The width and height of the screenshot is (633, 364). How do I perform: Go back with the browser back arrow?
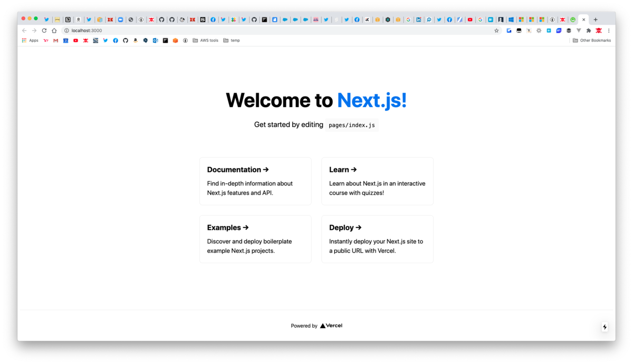click(x=24, y=31)
